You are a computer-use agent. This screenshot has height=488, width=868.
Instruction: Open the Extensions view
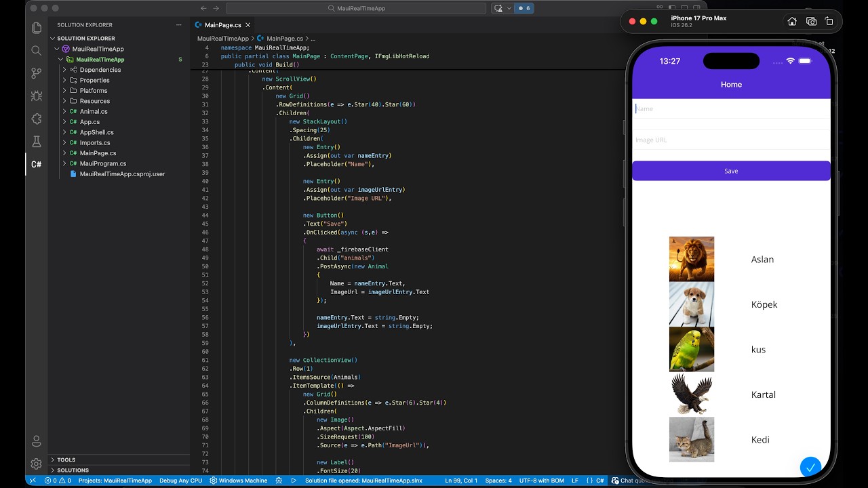click(37, 119)
